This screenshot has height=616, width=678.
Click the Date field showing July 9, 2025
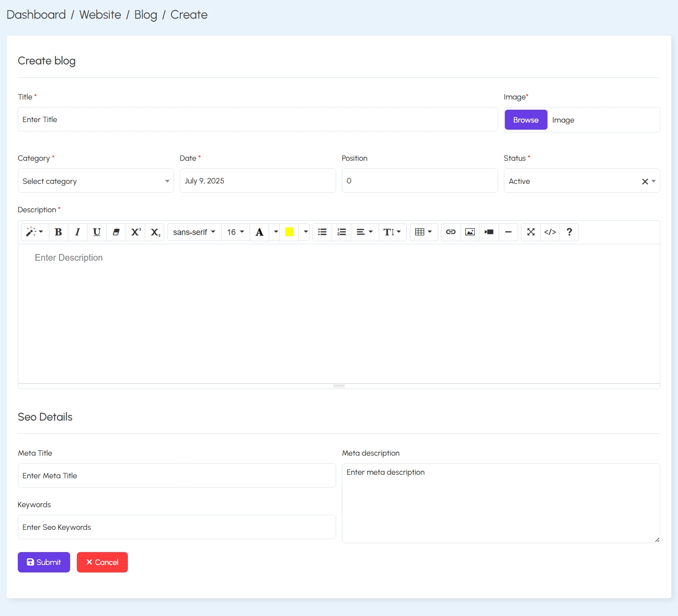pyautogui.click(x=258, y=181)
